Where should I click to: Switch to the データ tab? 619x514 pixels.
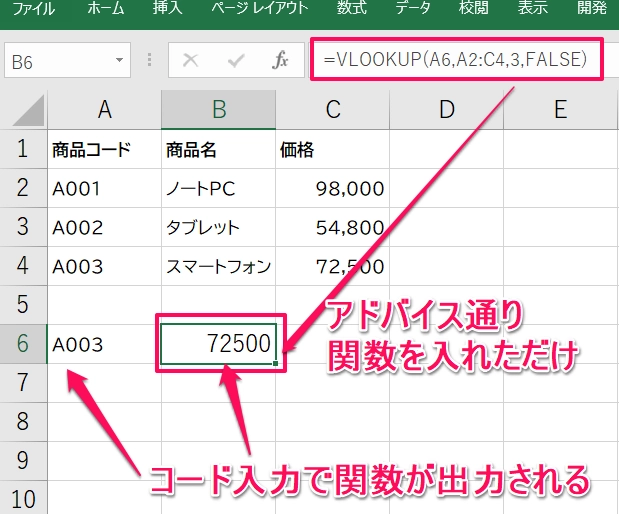[x=413, y=9]
